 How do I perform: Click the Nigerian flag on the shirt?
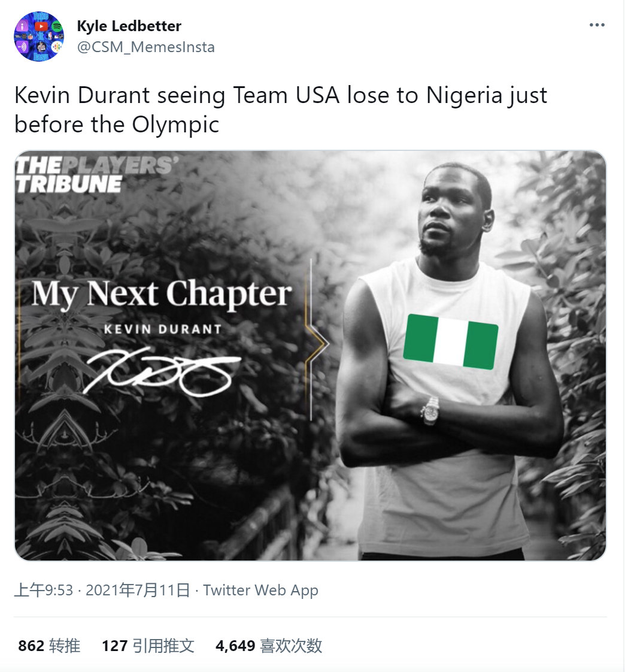pos(450,341)
